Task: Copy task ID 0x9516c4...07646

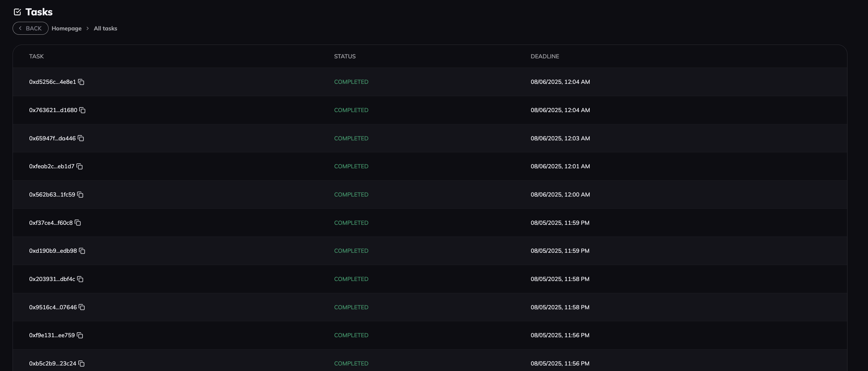Action: pyautogui.click(x=82, y=307)
